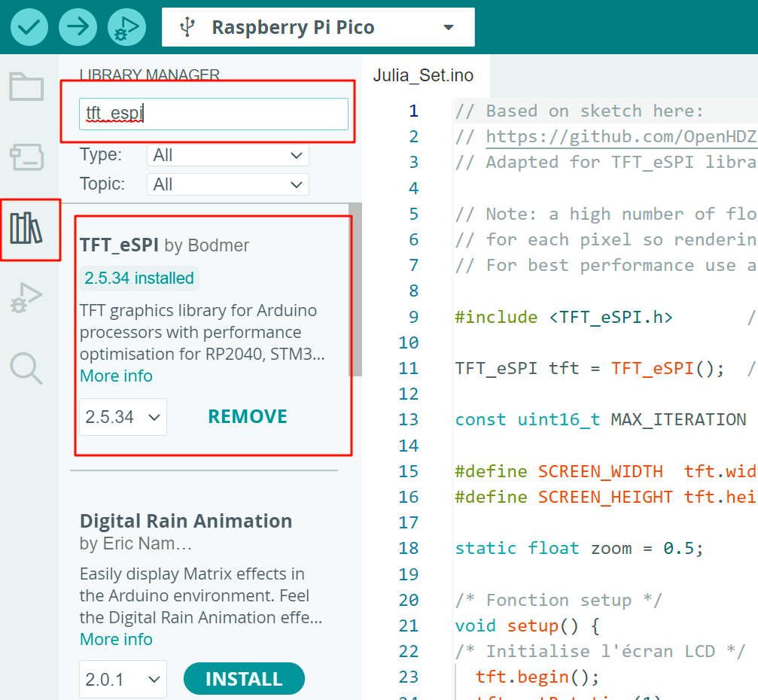Open More info for Digital Rain Animation
This screenshot has height=700, width=758.
(116, 639)
